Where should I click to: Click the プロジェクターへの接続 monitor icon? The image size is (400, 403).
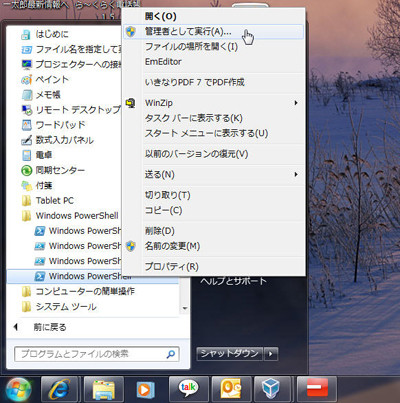[26, 64]
